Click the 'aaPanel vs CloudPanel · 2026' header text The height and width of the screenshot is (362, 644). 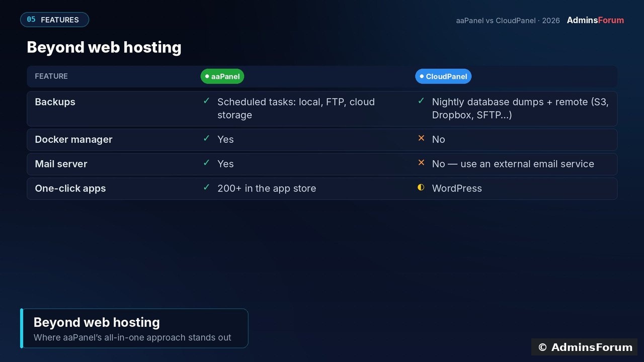508,21
